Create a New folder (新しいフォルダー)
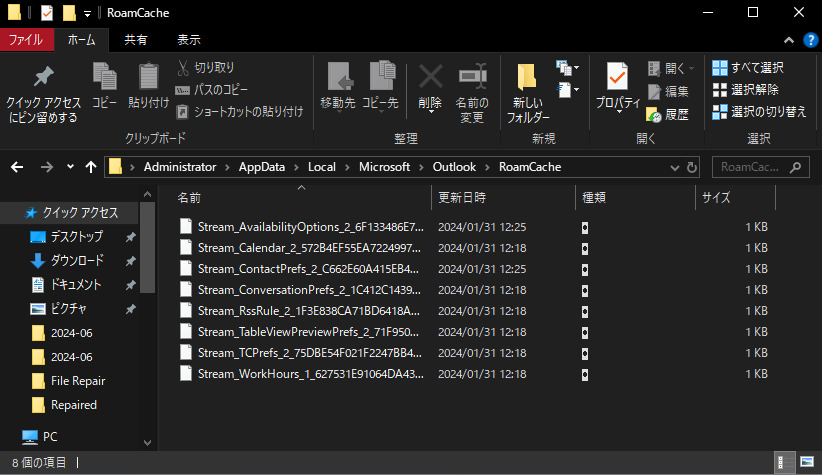 coord(527,93)
